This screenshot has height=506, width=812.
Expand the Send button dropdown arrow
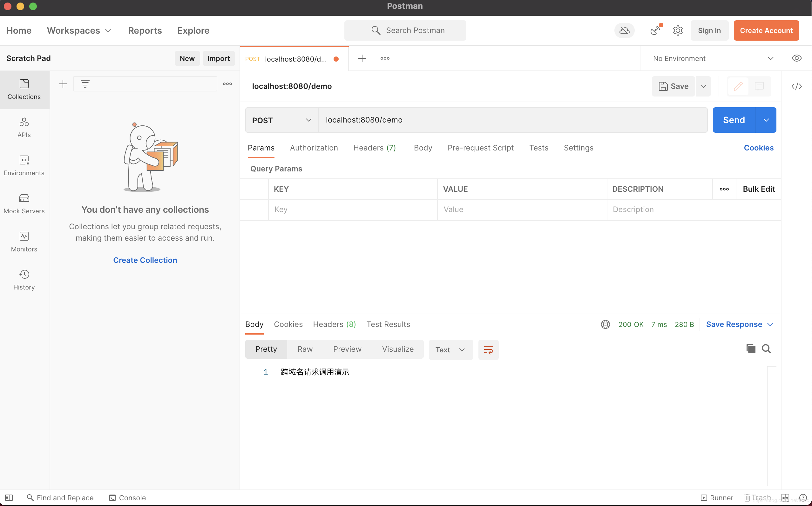(x=766, y=120)
